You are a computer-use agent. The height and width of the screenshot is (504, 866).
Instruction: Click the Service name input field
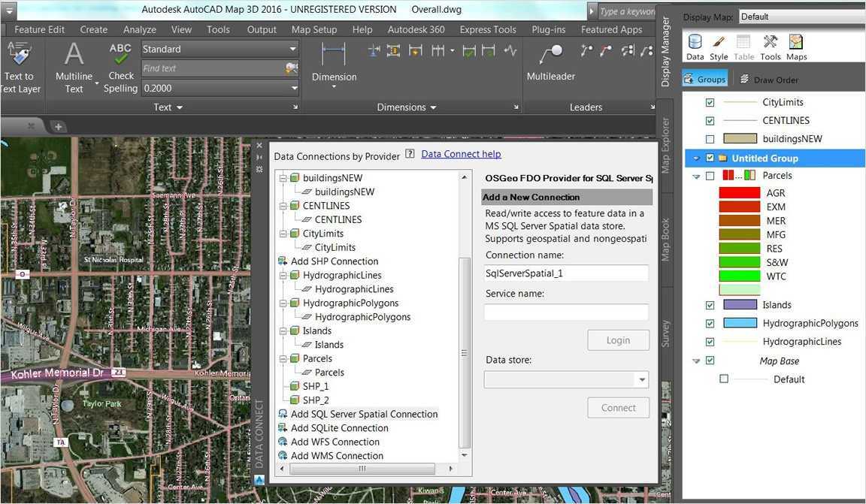[x=566, y=312]
